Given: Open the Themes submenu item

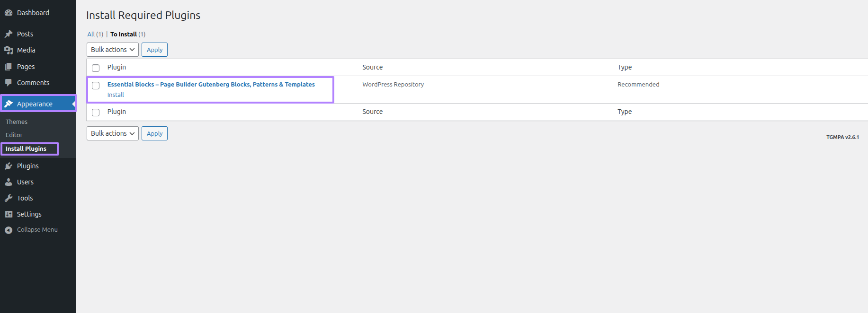Looking at the screenshot, I should (x=17, y=122).
